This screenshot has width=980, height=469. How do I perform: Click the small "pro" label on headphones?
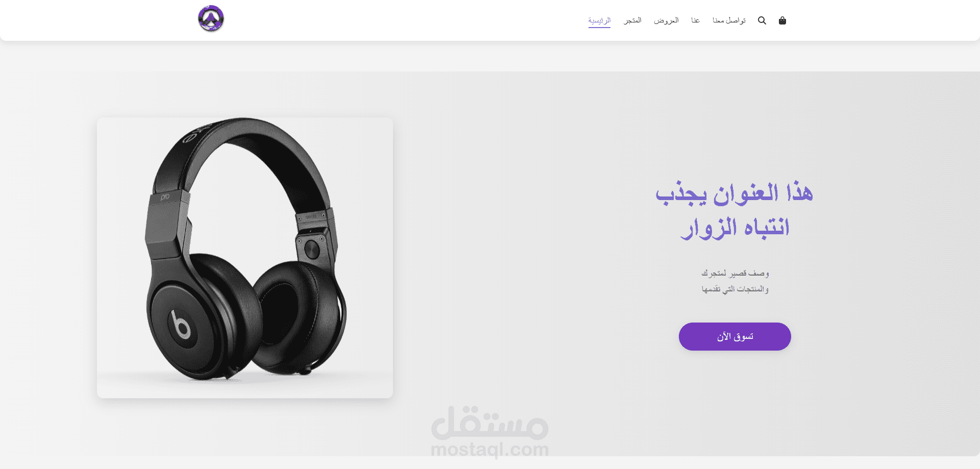pyautogui.click(x=165, y=197)
